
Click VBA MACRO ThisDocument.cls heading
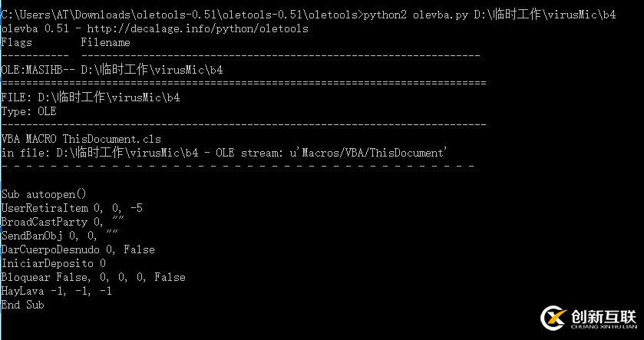(81, 139)
